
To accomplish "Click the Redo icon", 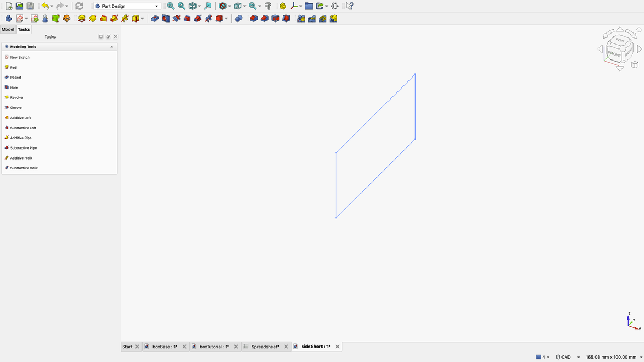I will coord(61,6).
